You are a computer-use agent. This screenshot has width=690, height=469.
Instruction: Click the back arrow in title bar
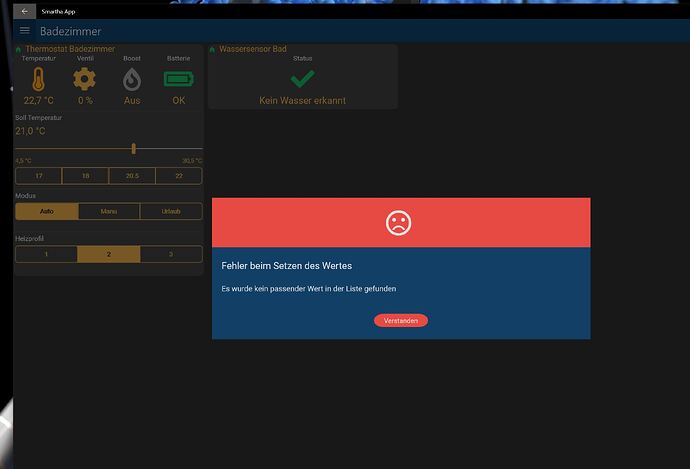(24, 10)
